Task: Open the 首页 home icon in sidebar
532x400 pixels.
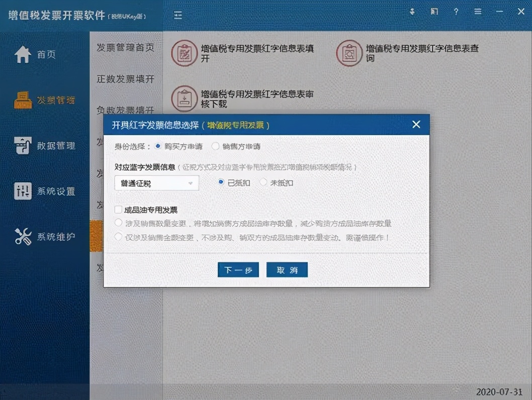Action: coord(23,54)
